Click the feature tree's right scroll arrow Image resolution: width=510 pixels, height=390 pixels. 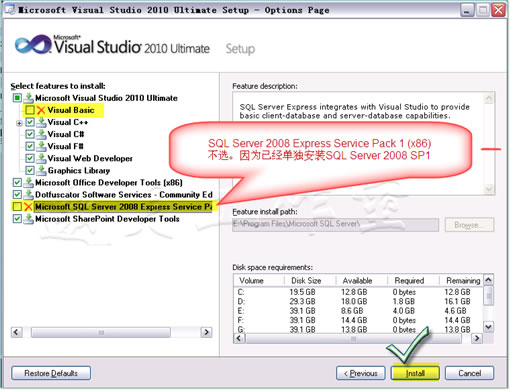click(x=206, y=332)
